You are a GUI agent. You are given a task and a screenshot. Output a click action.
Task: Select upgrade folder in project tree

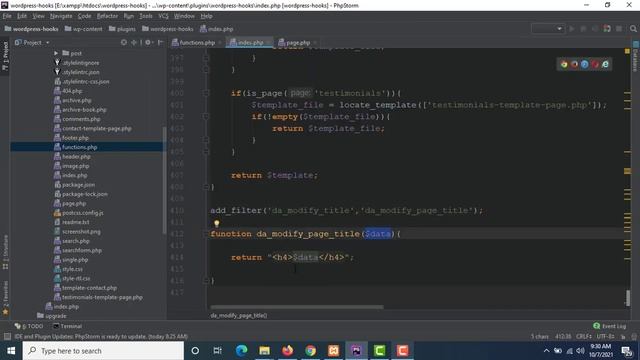coord(56,316)
